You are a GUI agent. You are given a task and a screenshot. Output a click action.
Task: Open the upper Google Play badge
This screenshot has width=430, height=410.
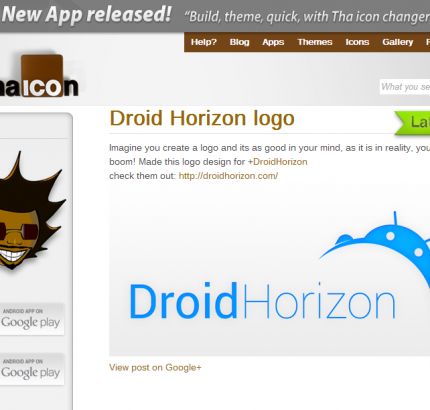tap(31, 319)
